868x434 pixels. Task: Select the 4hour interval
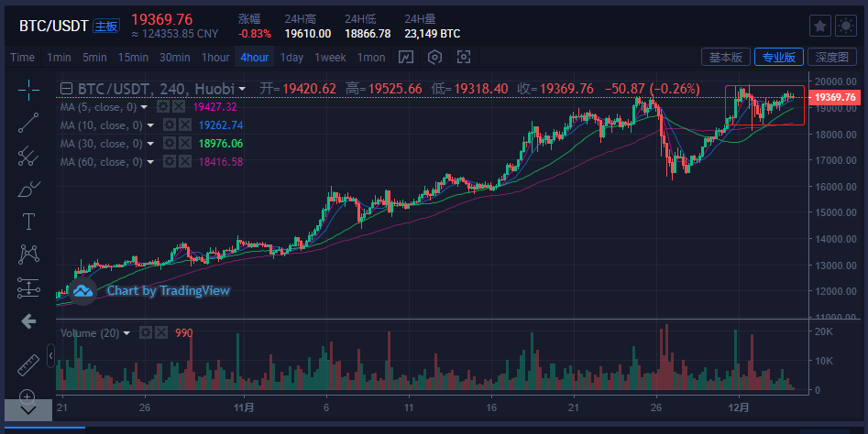tap(255, 58)
